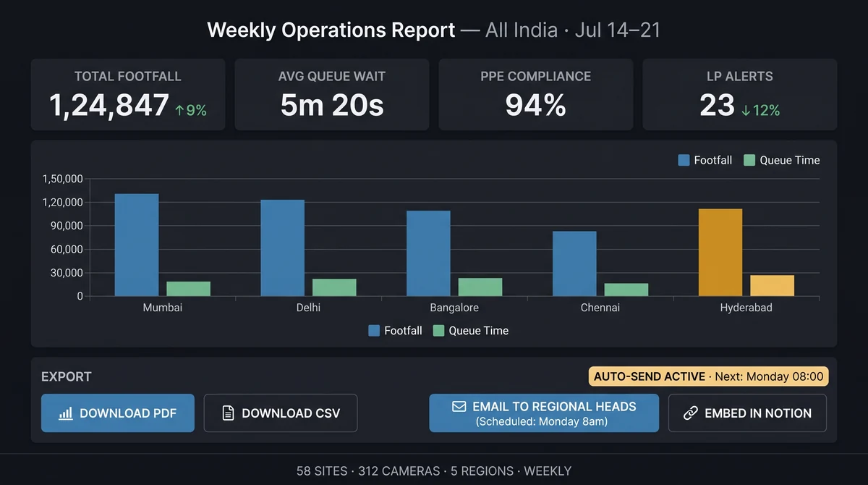The image size is (868, 485).
Task: Email report to regional heads
Action: click(544, 413)
